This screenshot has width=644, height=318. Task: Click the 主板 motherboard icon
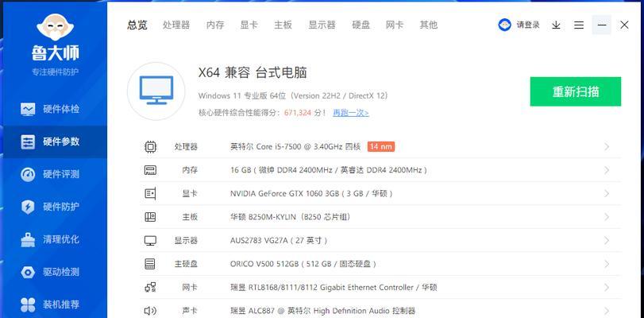[x=150, y=217]
